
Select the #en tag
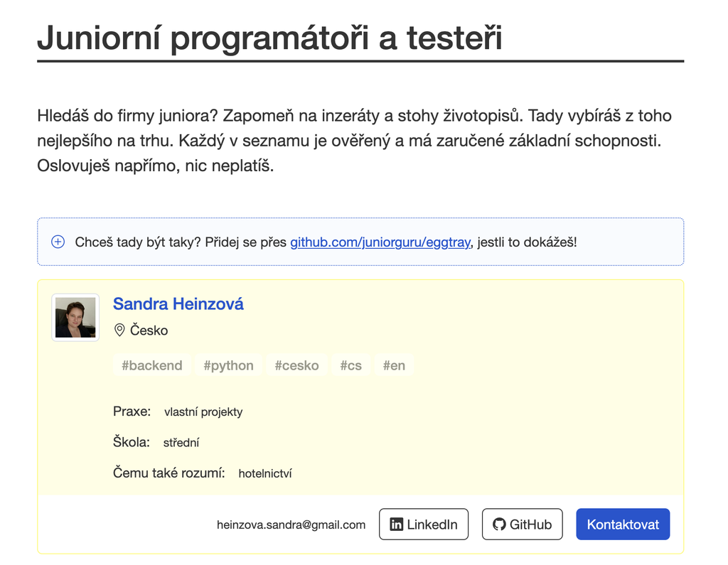[395, 365]
